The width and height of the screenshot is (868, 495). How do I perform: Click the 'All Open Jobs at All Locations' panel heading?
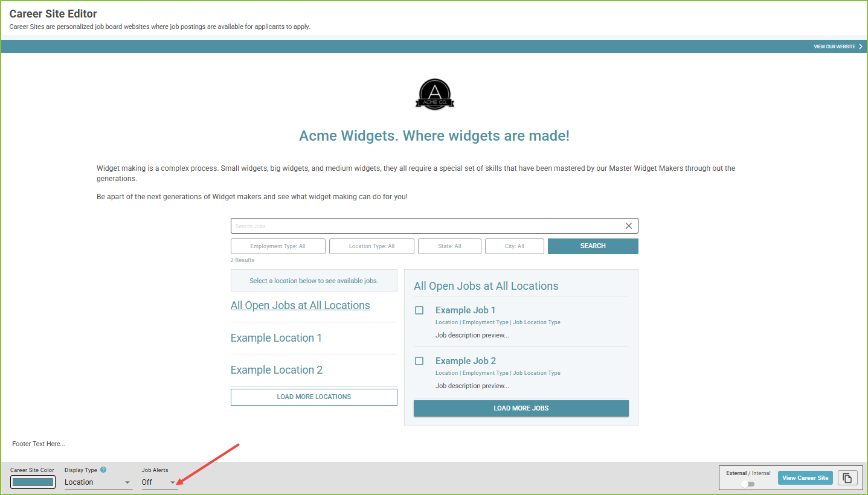[486, 286]
